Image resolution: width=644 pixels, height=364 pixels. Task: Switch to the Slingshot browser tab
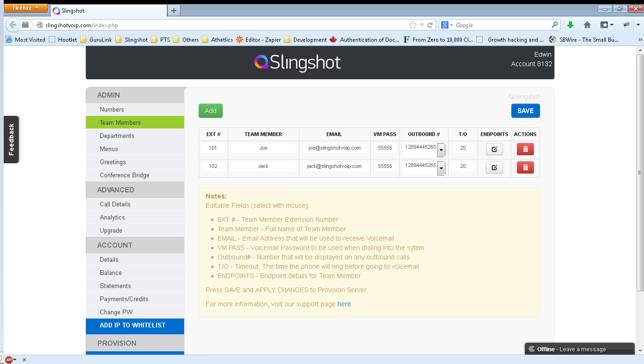tap(108, 10)
